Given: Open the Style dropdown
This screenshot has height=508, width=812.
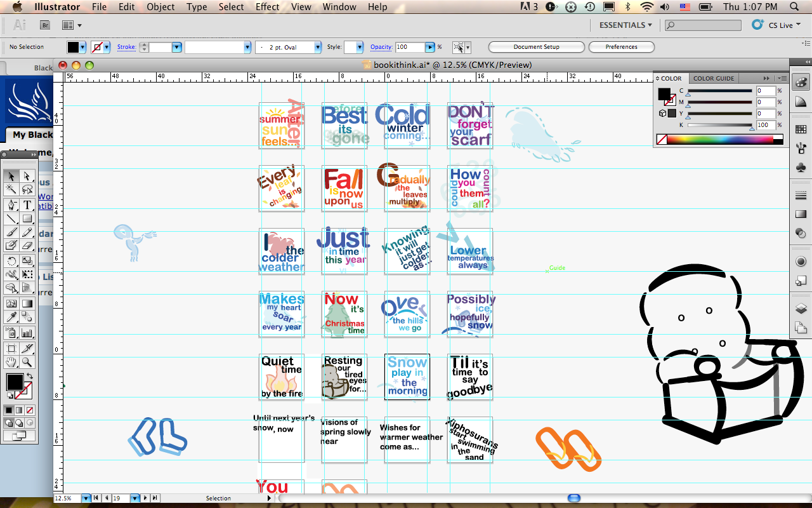Looking at the screenshot, I should pos(360,47).
